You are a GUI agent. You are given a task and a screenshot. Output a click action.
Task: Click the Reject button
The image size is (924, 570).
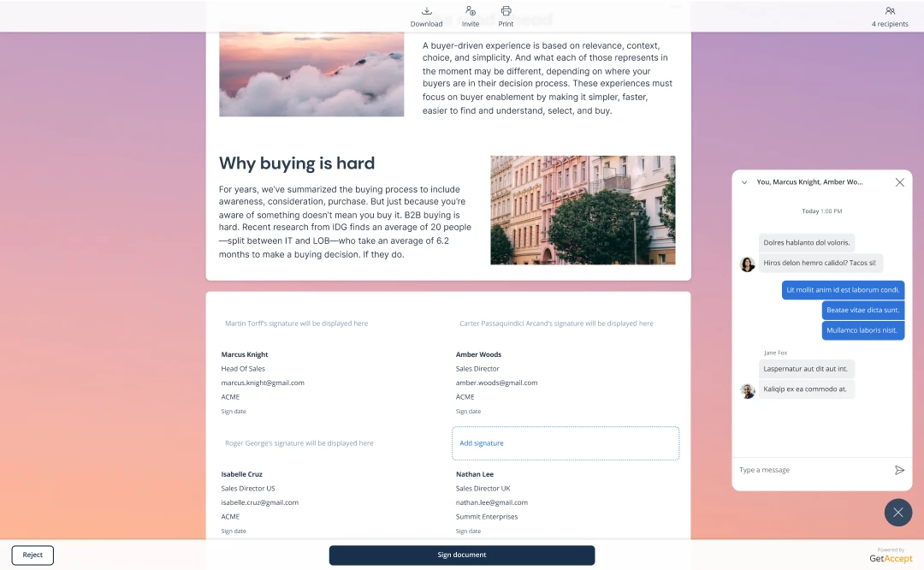pyautogui.click(x=33, y=555)
